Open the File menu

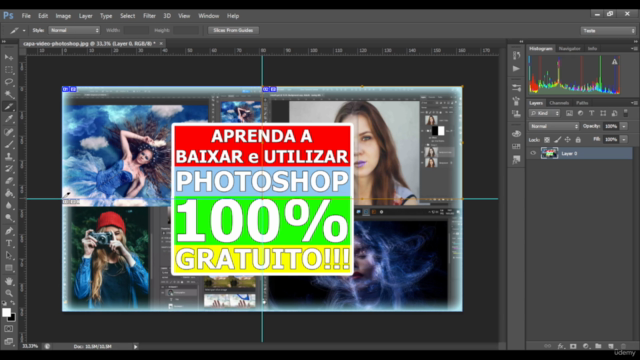(x=26, y=16)
